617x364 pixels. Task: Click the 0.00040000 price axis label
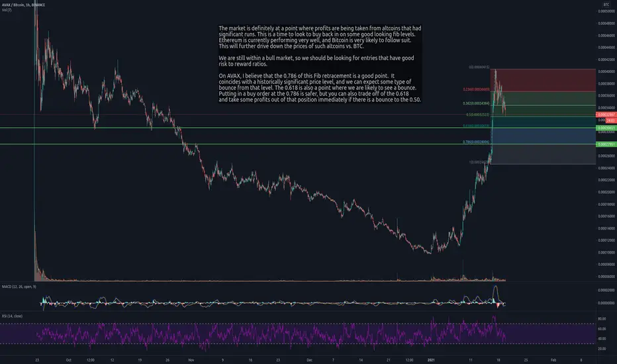(606, 71)
